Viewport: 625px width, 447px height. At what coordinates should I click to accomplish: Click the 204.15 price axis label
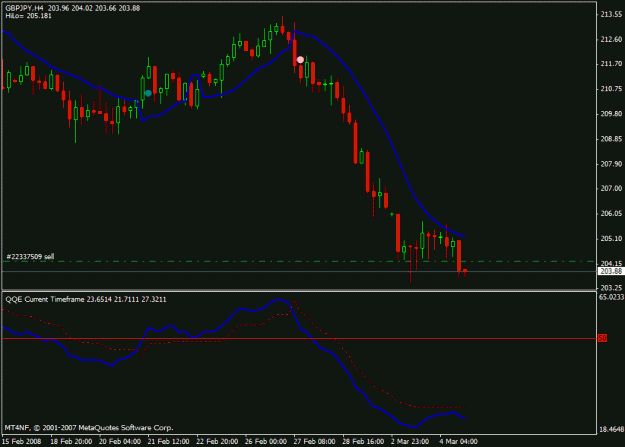pos(611,263)
